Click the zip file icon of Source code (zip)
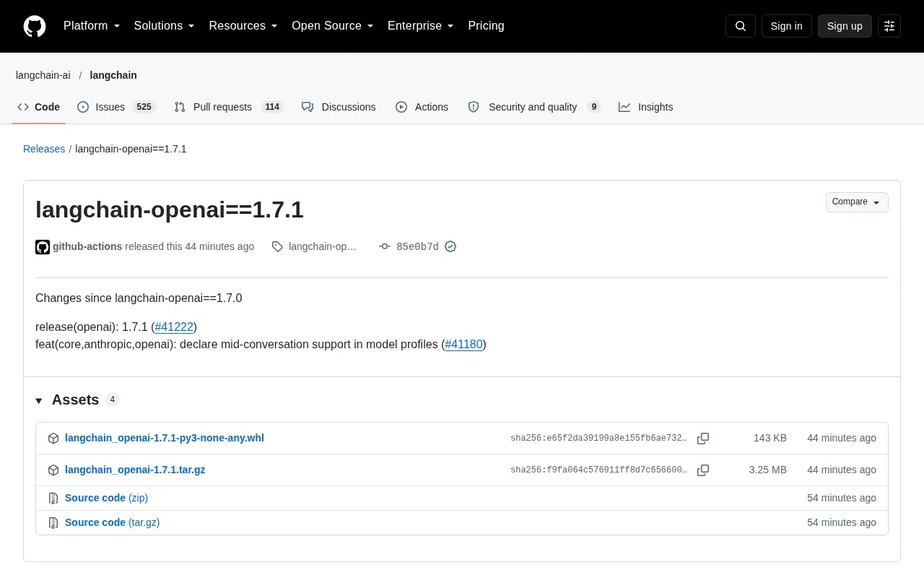 (x=53, y=499)
